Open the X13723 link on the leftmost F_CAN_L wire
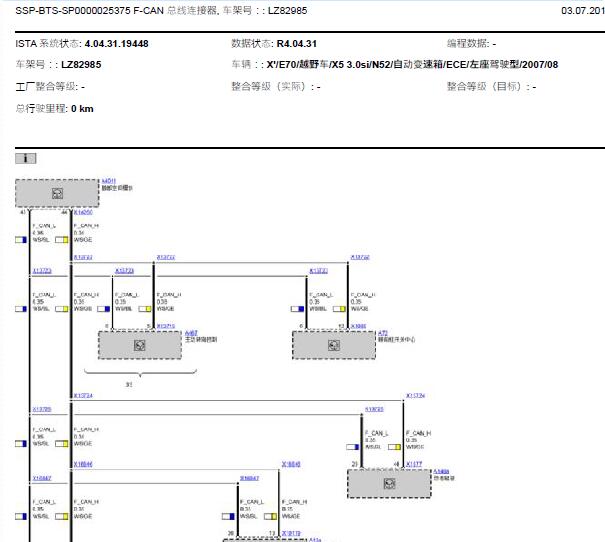The width and height of the screenshot is (605, 542). 42,271
